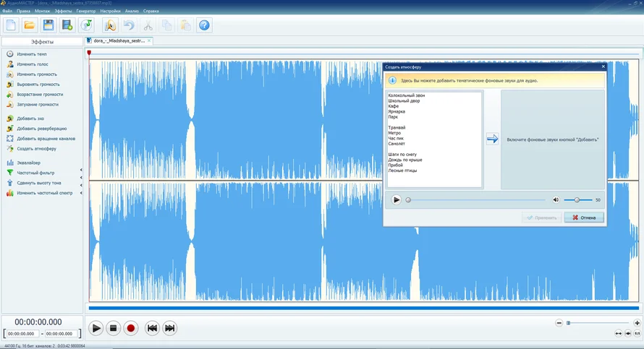Click the blue Add arrow in the dialog
Screen dimensions: 644x349
click(492, 139)
